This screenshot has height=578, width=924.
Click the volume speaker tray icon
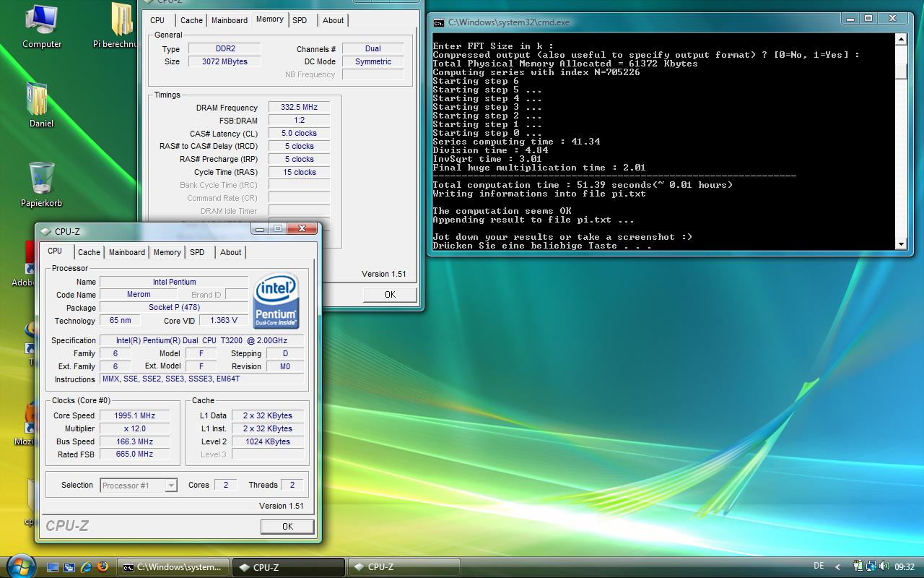coord(884,566)
